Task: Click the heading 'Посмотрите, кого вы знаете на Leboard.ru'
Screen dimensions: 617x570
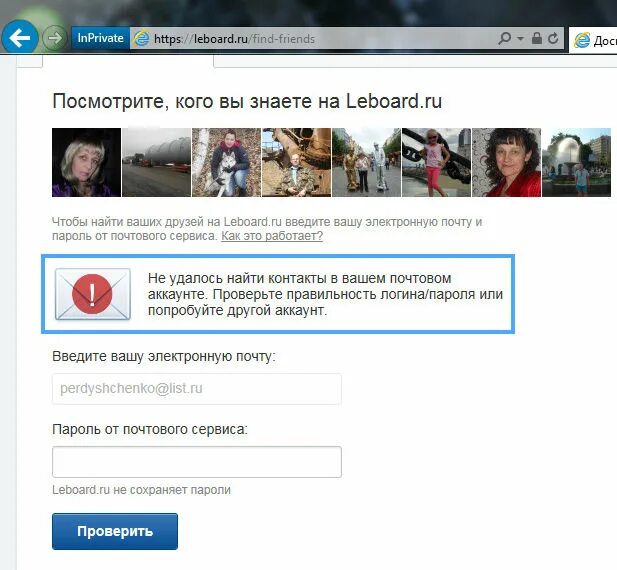Action: (247, 101)
